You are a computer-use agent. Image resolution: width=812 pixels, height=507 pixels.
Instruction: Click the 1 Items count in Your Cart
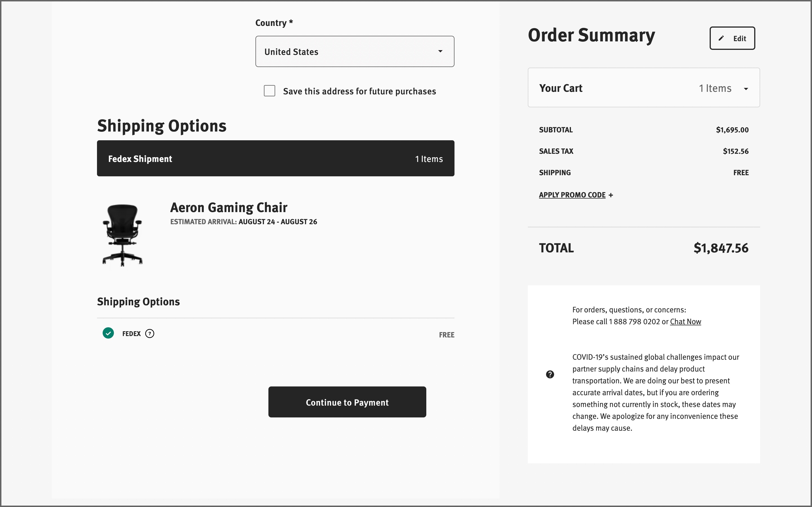[x=715, y=88]
